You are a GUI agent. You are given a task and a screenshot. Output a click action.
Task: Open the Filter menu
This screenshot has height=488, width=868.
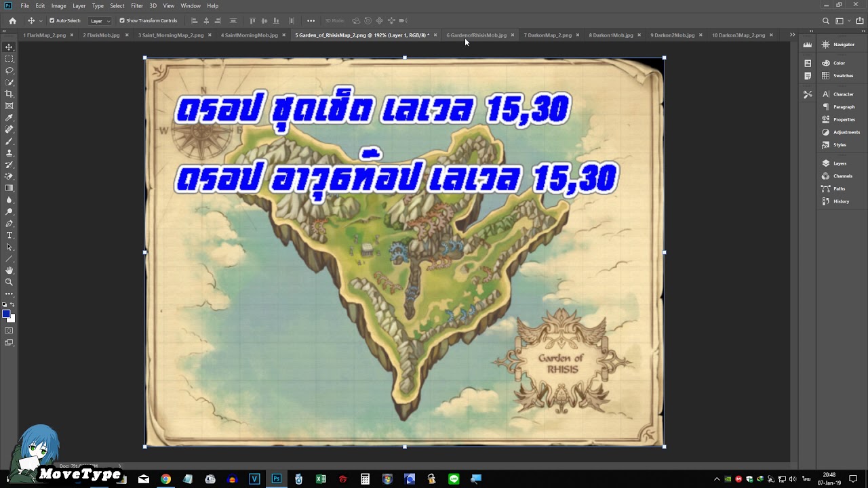coord(137,5)
